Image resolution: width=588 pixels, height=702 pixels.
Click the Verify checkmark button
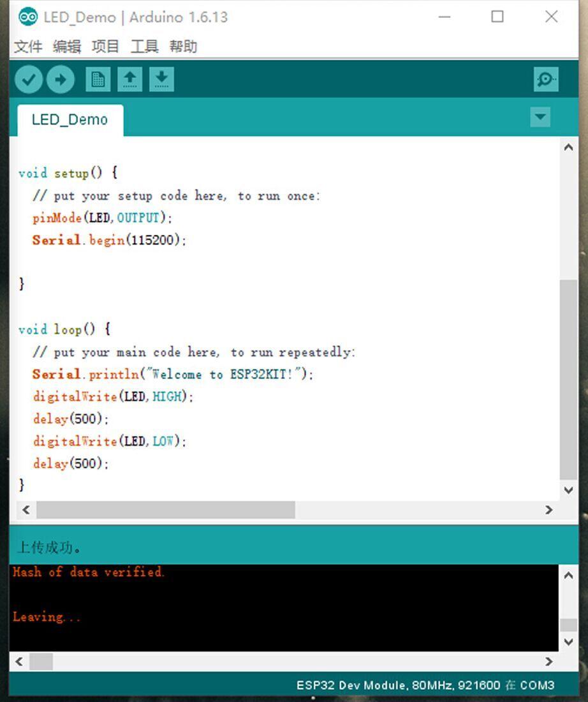point(29,80)
